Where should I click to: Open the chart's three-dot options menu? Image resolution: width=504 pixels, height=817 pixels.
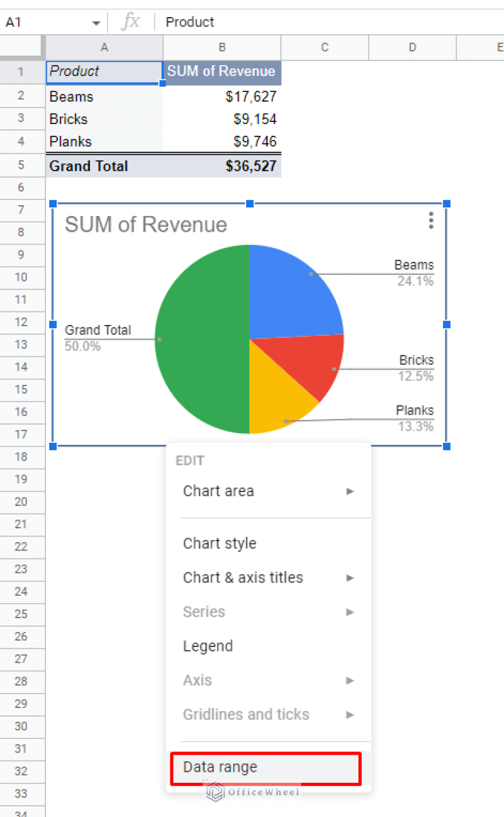tap(430, 220)
